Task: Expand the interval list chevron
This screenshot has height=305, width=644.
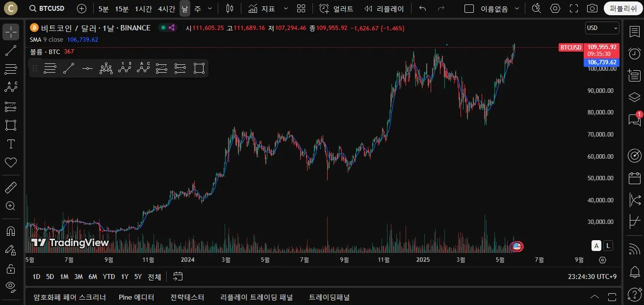Action: pos(210,8)
